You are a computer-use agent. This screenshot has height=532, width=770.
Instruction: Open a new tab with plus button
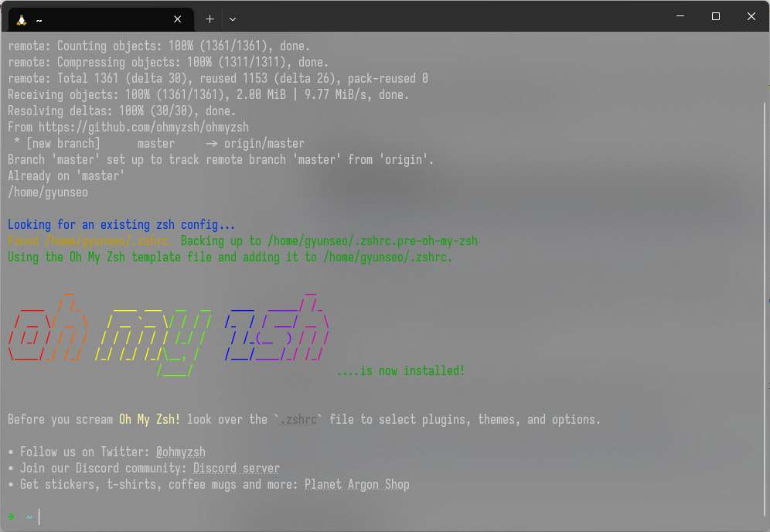point(210,19)
